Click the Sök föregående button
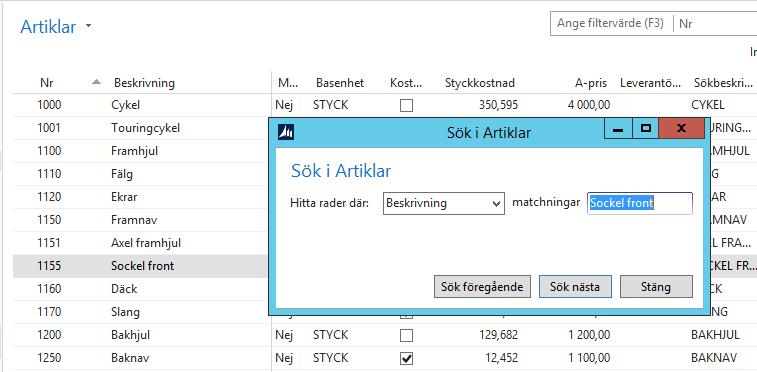Viewport: 757px width, 372px height. [482, 287]
